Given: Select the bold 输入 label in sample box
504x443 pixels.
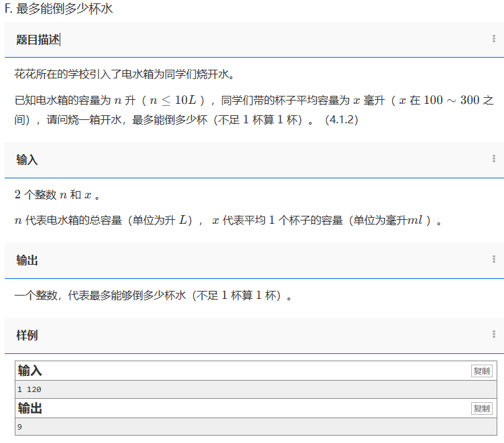Looking at the screenshot, I should click(x=30, y=371).
